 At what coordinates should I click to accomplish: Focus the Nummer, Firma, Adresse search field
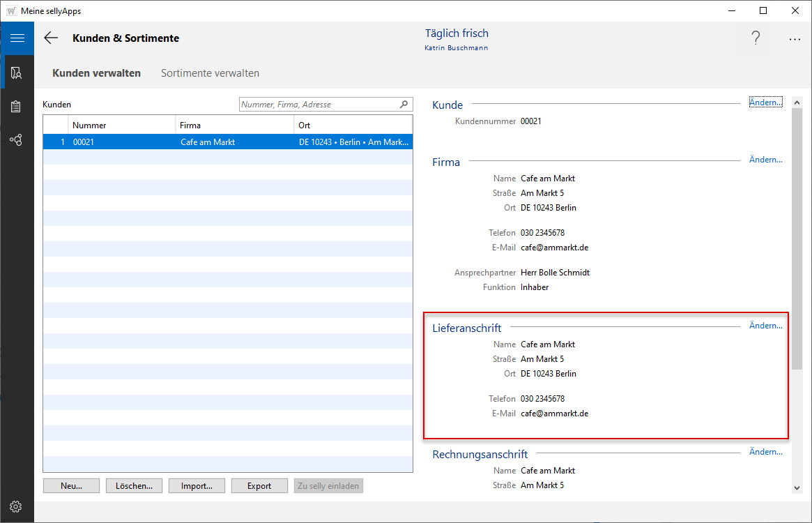pyautogui.click(x=318, y=105)
